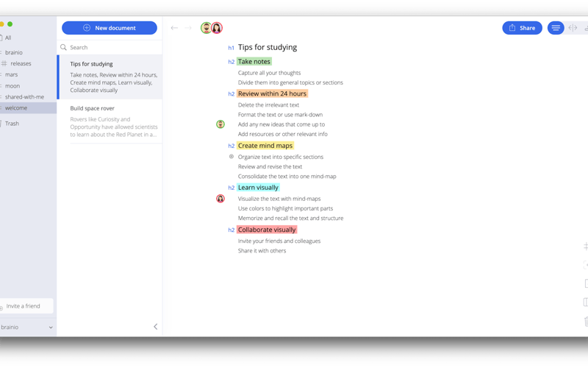
Task: Click line 'Add resources or other relevant info'
Action: (282, 134)
